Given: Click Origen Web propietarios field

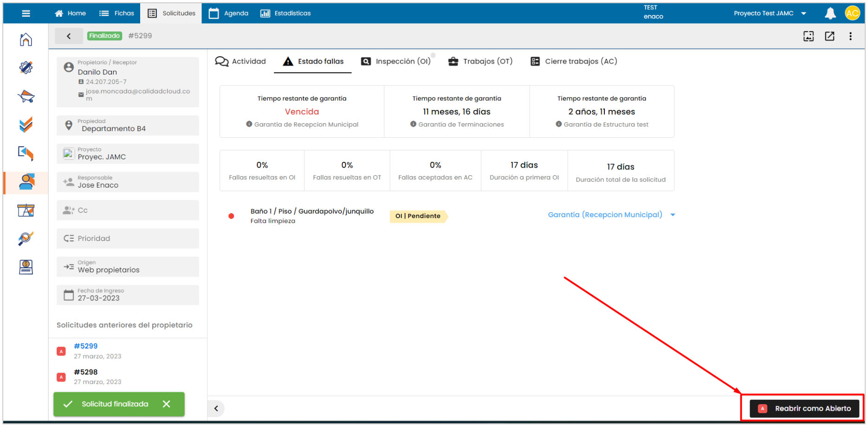Looking at the screenshot, I should (128, 267).
